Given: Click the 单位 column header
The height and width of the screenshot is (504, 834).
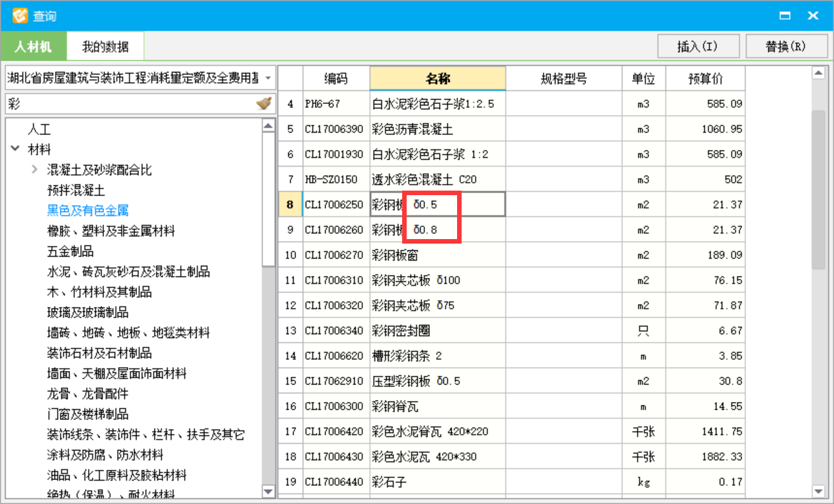Looking at the screenshot, I should point(643,79).
